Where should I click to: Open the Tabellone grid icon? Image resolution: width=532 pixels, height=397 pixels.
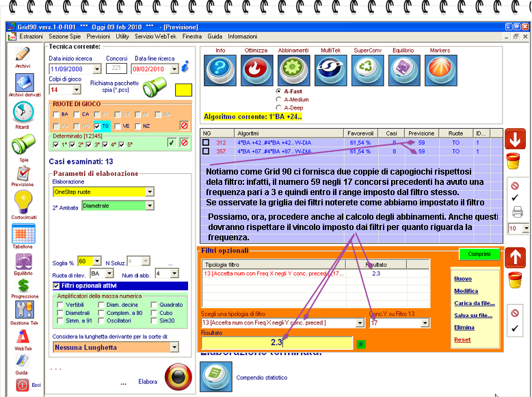(x=23, y=233)
